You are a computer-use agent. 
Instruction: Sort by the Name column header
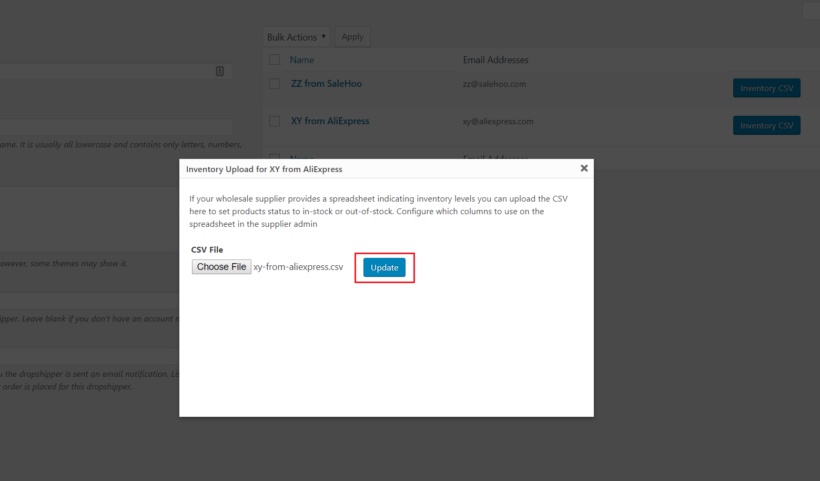tap(302, 60)
